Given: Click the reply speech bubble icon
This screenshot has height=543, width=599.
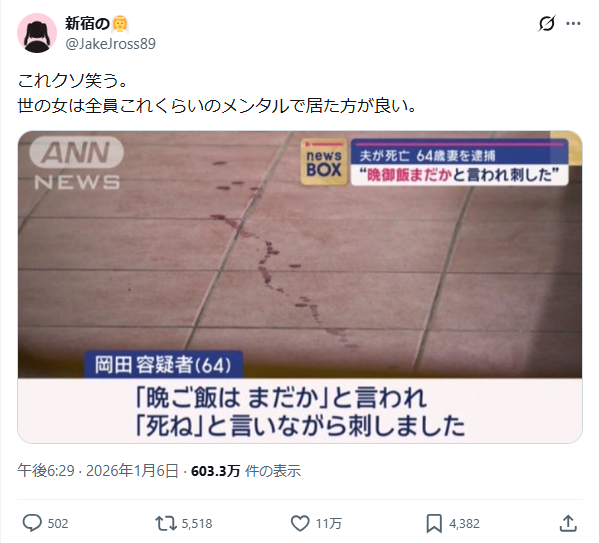Looking at the screenshot, I should 32,523.
